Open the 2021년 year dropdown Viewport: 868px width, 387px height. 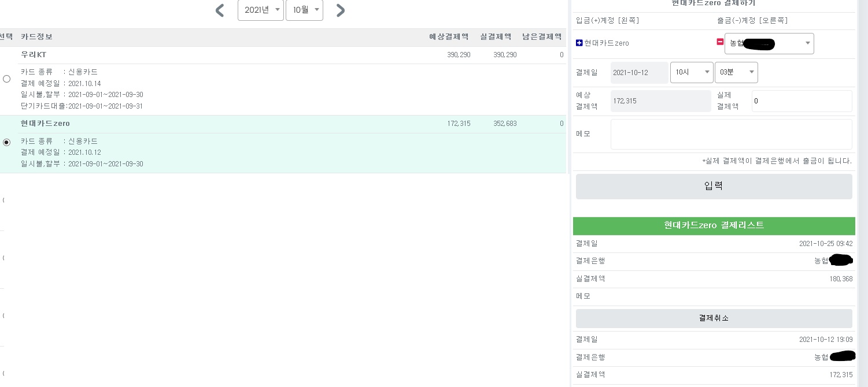coord(260,10)
